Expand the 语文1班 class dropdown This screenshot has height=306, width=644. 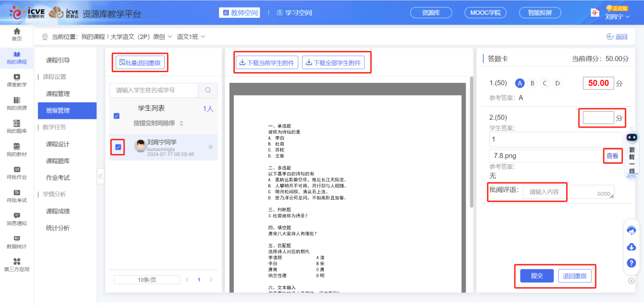click(191, 37)
